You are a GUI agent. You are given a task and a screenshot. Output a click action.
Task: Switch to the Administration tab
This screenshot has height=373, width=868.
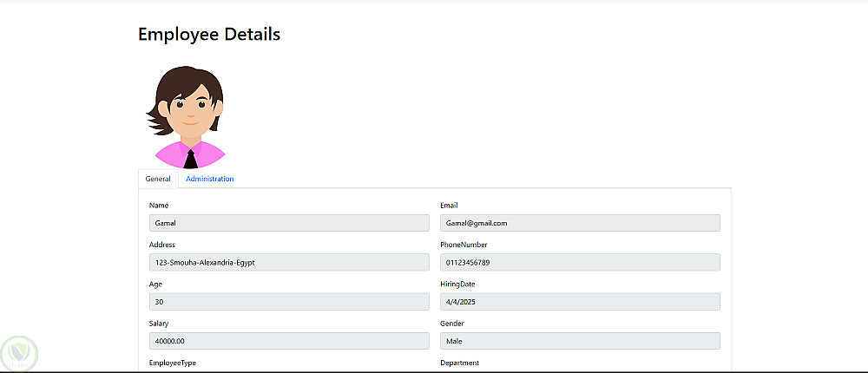(209, 179)
